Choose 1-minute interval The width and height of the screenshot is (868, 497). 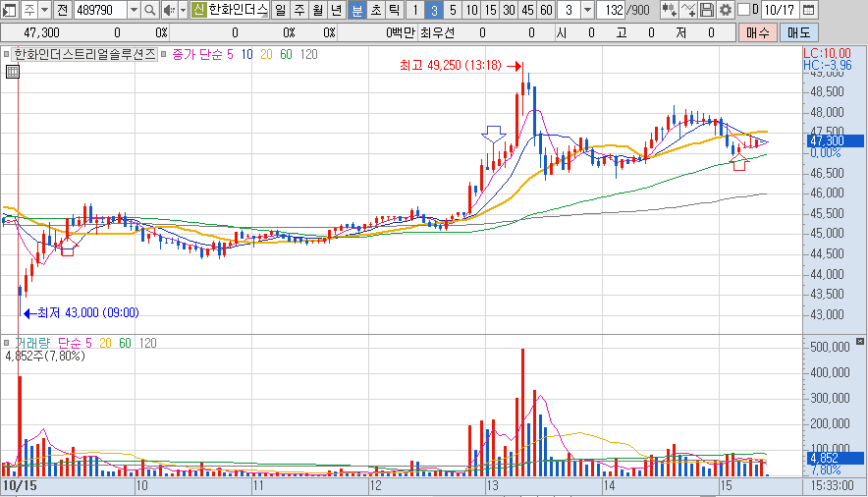415,10
